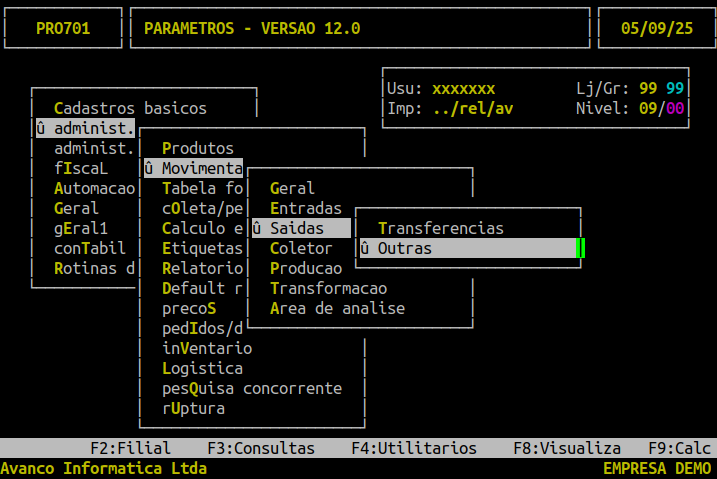Click PARAMETROS - VERSAO 12.0 title
The width and height of the screenshot is (717, 479).
point(252,28)
